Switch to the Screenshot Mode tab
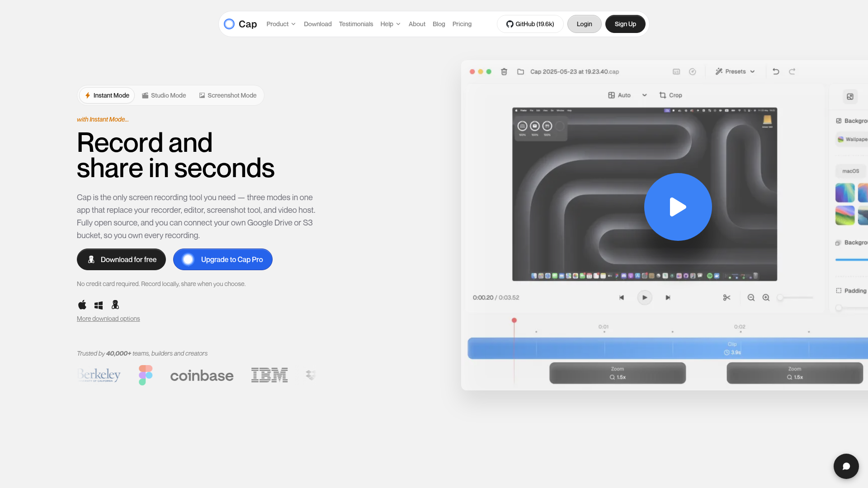 pyautogui.click(x=228, y=95)
